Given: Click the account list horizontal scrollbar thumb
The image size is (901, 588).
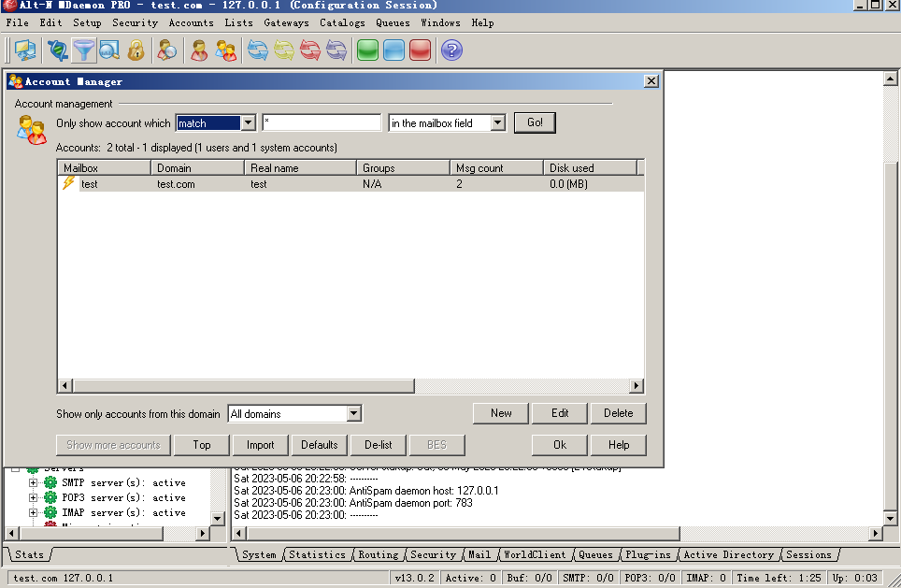Looking at the screenshot, I should point(244,386).
